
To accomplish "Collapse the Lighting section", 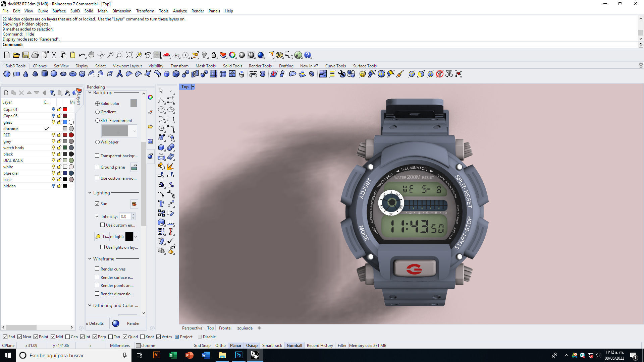I will coord(90,193).
